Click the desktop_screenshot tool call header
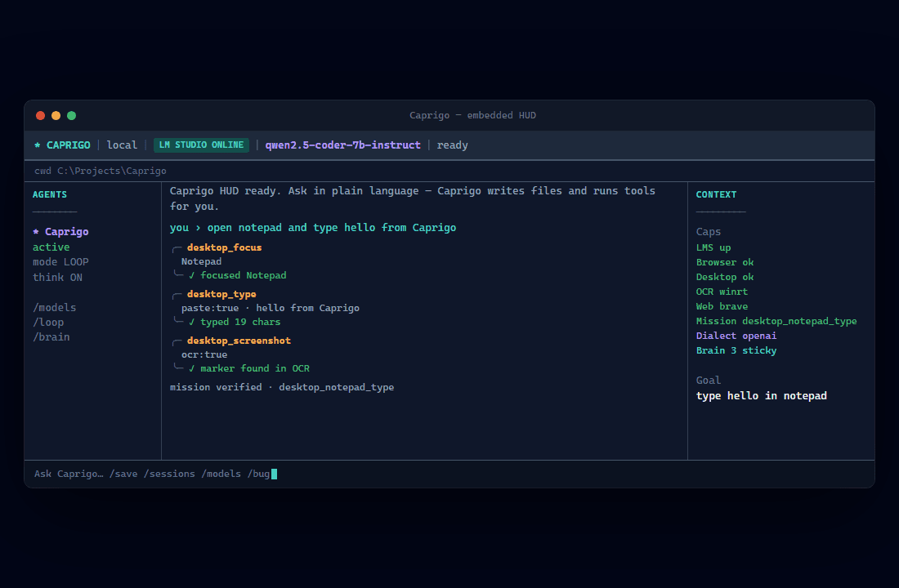The image size is (899, 588). click(239, 341)
